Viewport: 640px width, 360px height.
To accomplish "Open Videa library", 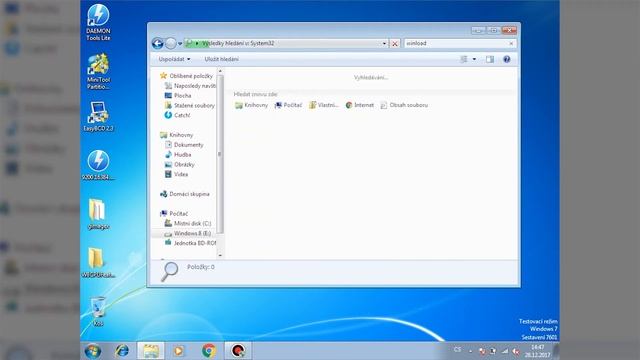I will point(176,174).
